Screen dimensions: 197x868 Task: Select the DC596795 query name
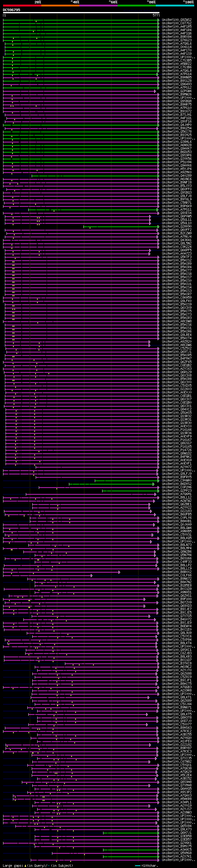tap(11, 10)
